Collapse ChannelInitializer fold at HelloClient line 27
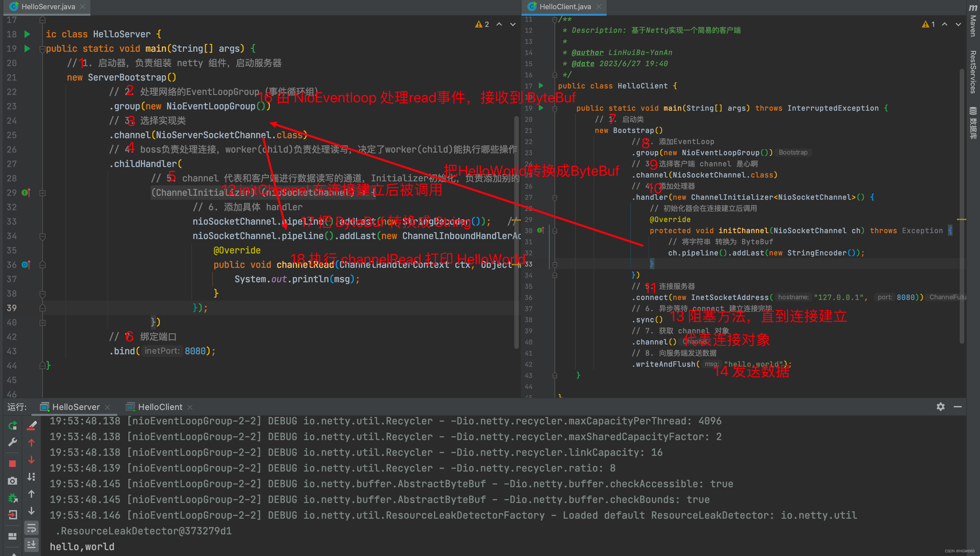 [x=555, y=197]
